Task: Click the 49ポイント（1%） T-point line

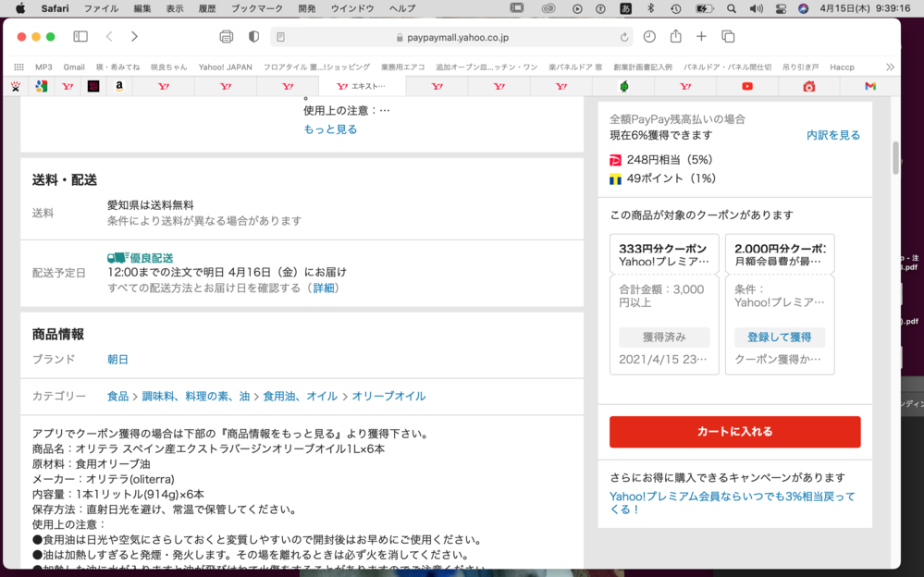Action: tap(662, 178)
